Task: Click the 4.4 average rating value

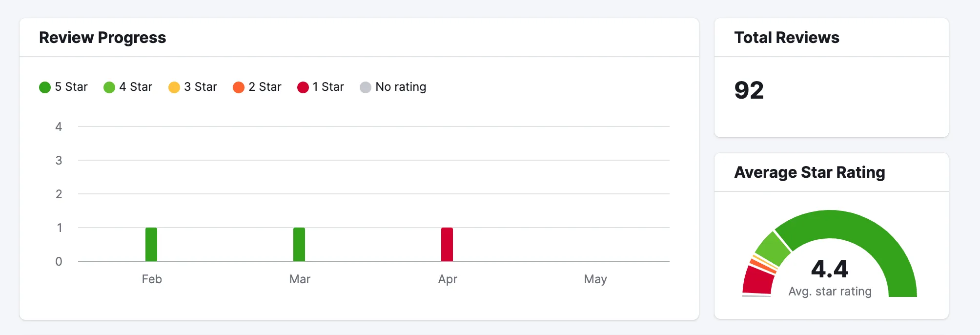Action: point(830,269)
